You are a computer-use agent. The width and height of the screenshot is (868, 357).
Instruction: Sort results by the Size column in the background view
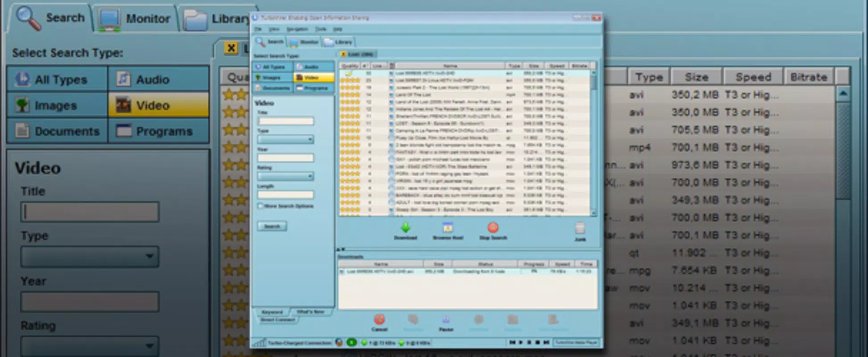pyautogui.click(x=696, y=77)
